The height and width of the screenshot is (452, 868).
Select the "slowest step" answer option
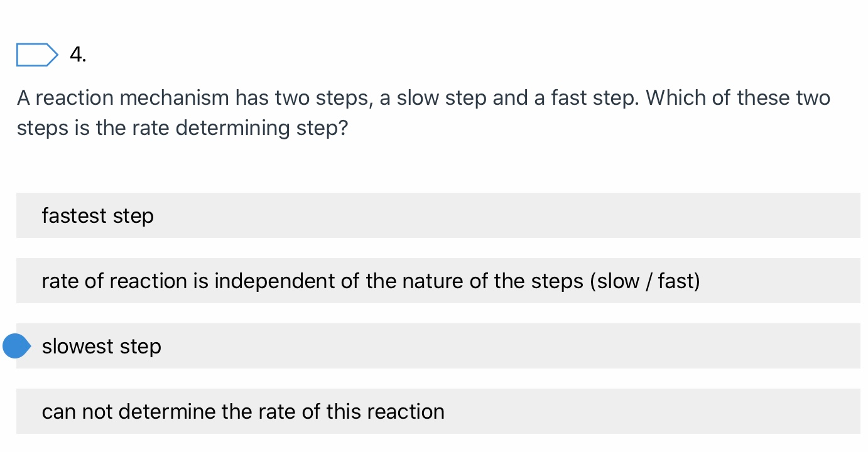tap(438, 346)
